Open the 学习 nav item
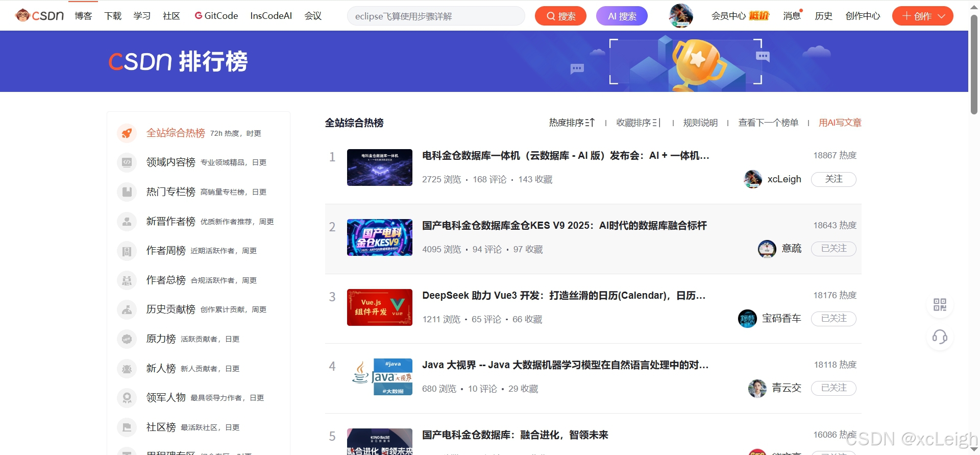The image size is (980, 455). (x=142, y=16)
